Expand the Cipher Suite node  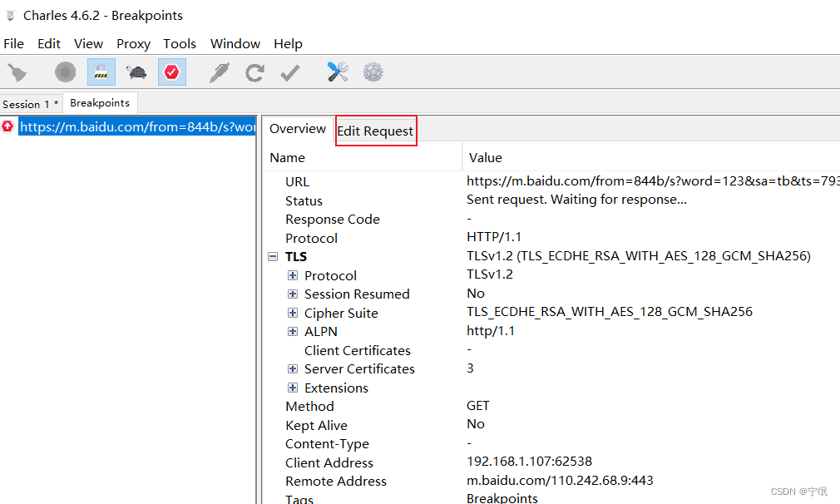click(x=293, y=313)
